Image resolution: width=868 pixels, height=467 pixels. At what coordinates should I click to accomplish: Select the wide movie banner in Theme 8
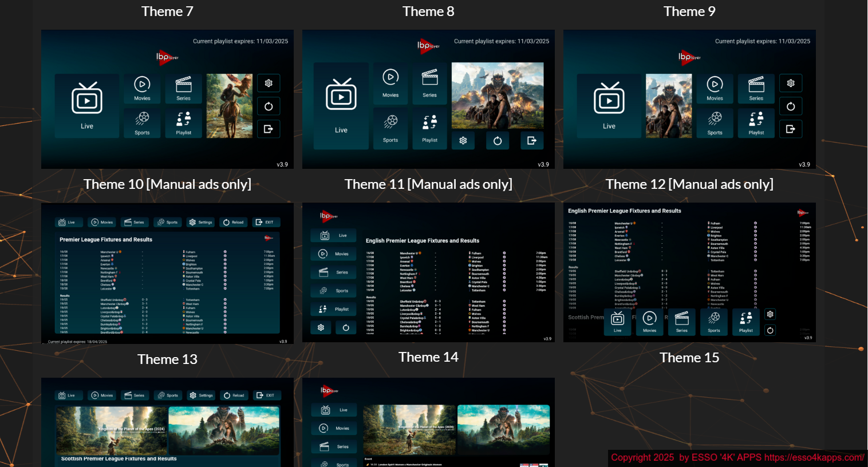click(498, 95)
